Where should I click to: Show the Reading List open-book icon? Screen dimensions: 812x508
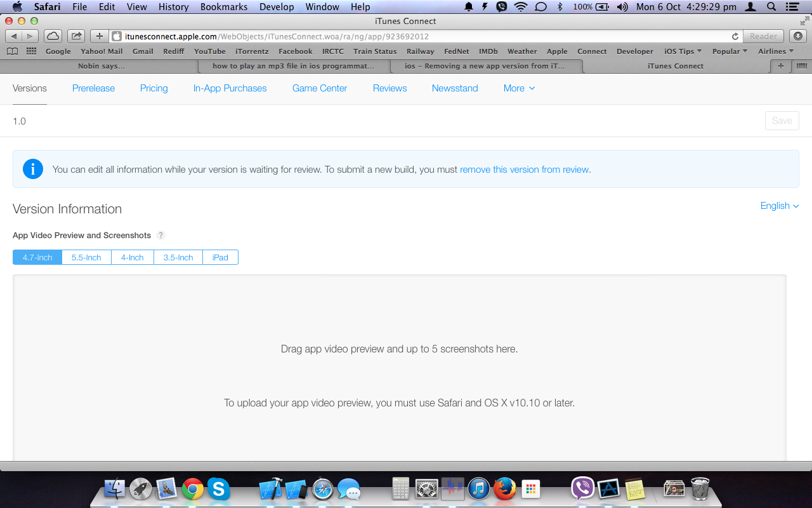tap(12, 51)
